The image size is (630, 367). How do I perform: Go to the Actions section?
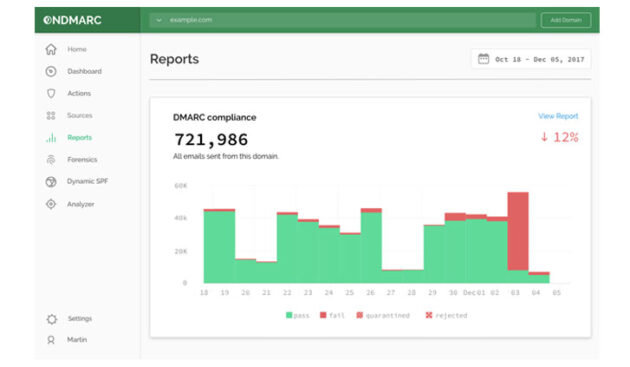[x=79, y=93]
